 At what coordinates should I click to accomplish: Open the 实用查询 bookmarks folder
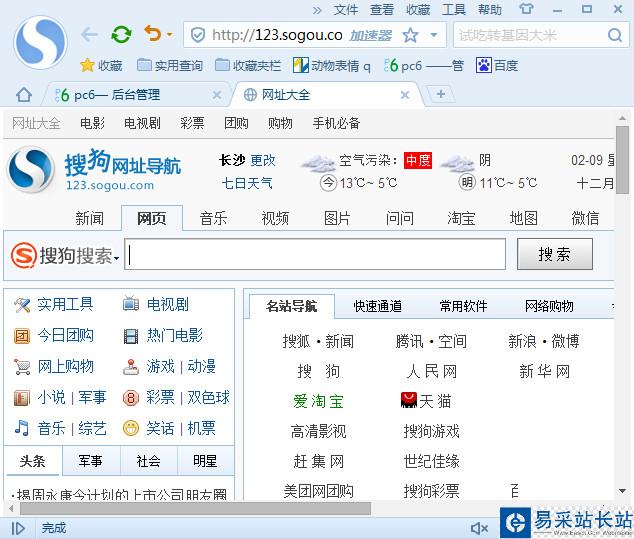click(x=170, y=65)
